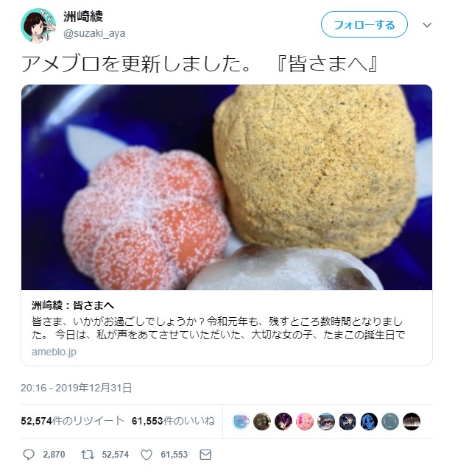455x476 pixels.
Task: View the 61,553件のいいね list
Action: click(x=173, y=421)
